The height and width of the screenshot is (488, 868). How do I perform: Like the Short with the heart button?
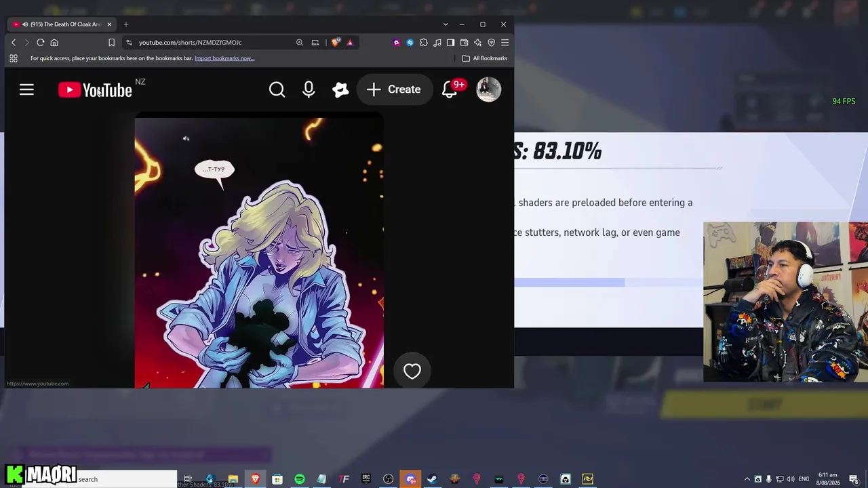coord(412,371)
